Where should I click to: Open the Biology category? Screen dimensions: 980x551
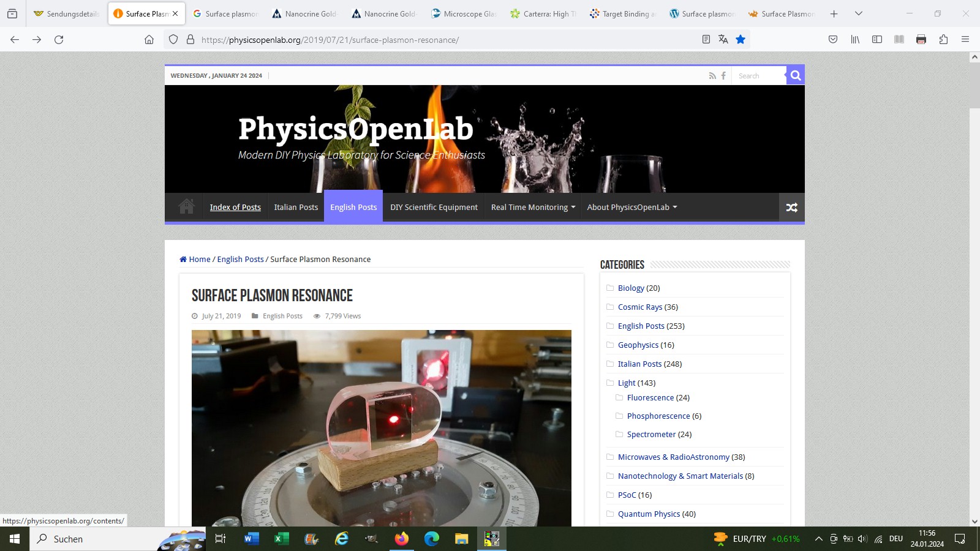[631, 288]
